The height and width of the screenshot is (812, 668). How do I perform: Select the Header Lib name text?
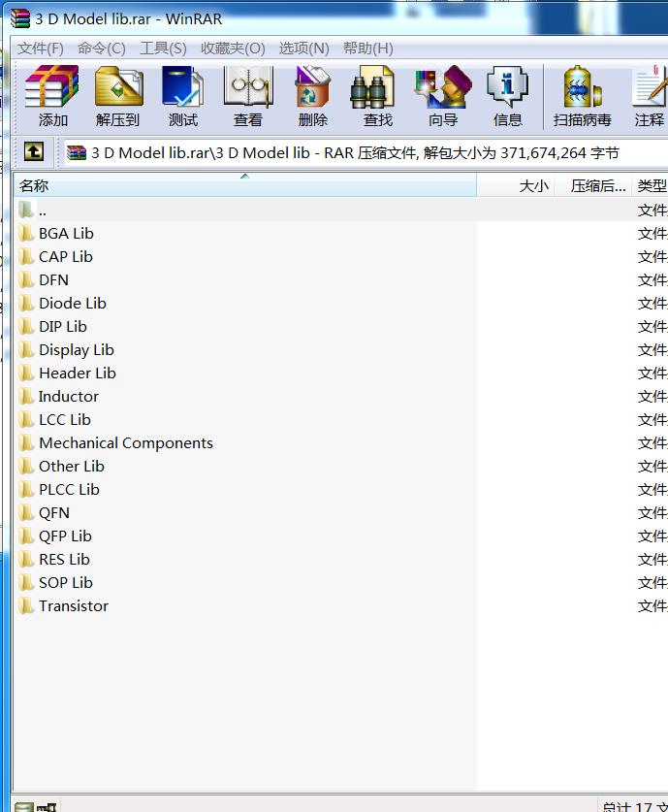point(78,374)
